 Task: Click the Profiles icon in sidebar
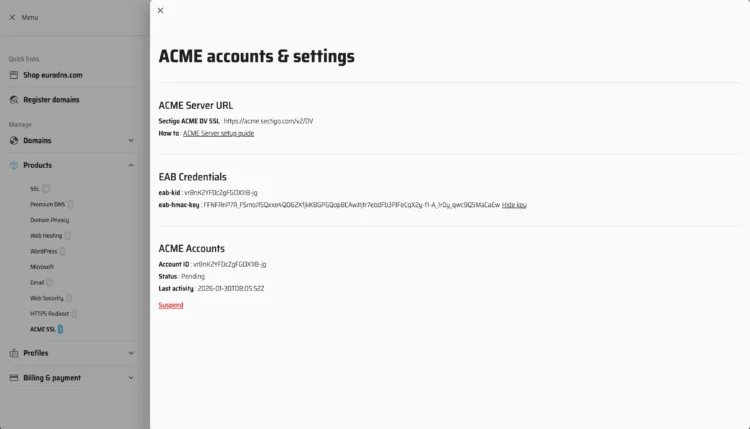(14, 353)
